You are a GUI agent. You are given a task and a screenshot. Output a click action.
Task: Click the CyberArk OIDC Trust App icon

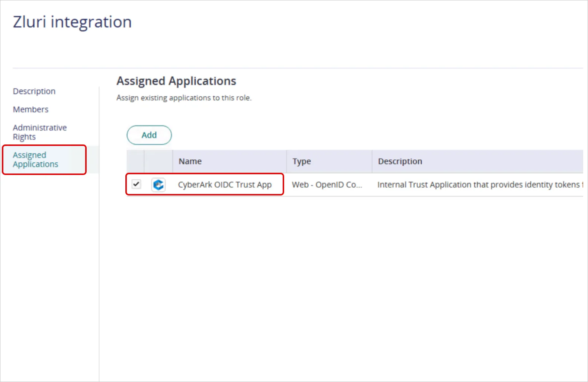point(158,185)
